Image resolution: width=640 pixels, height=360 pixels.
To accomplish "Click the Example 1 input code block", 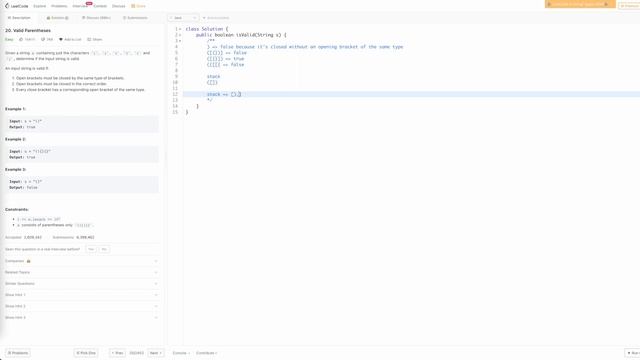I will pyautogui.click(x=82, y=124).
